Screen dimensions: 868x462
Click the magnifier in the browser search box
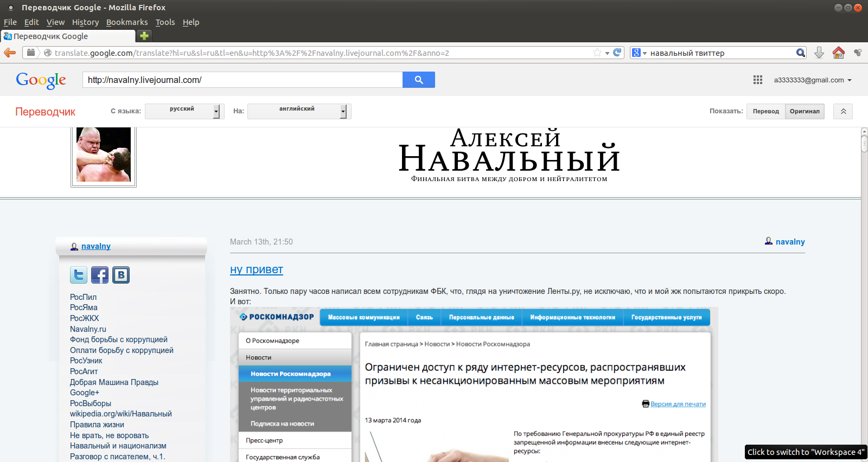801,53
